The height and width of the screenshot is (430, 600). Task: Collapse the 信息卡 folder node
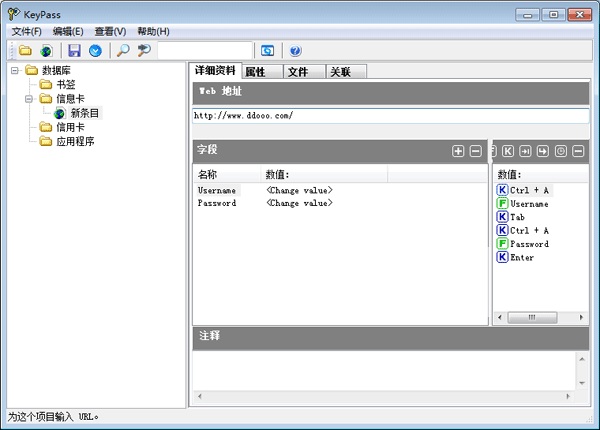point(30,99)
